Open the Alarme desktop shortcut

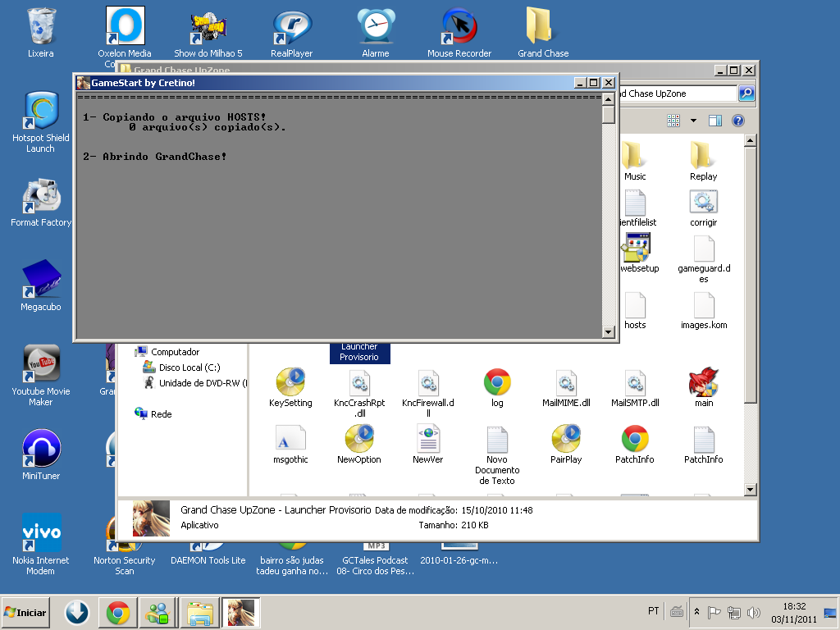[x=376, y=27]
